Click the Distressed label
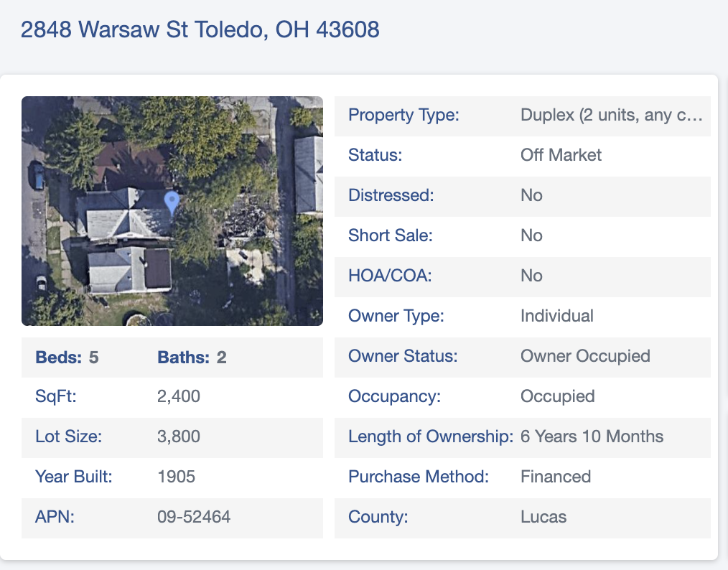728x570 pixels. click(391, 195)
